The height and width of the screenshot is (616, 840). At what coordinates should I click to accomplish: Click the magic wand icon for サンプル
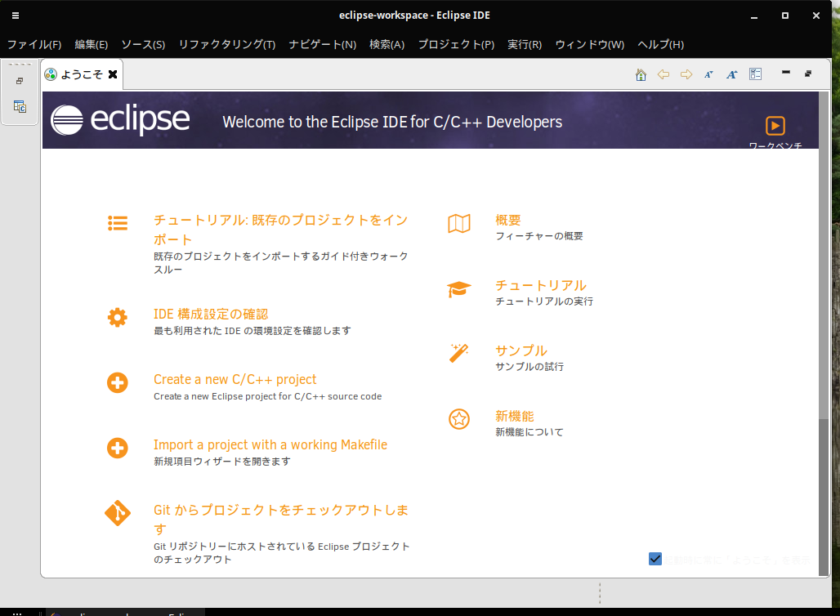click(x=459, y=354)
